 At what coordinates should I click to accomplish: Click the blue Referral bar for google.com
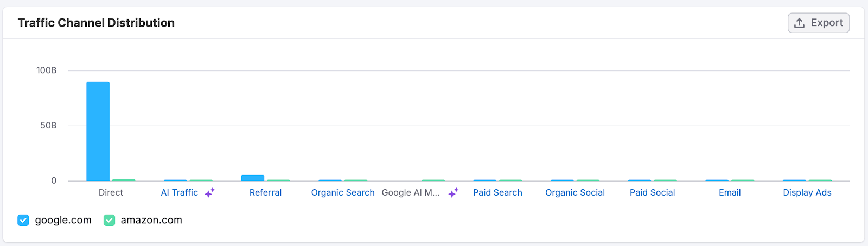coord(252,178)
